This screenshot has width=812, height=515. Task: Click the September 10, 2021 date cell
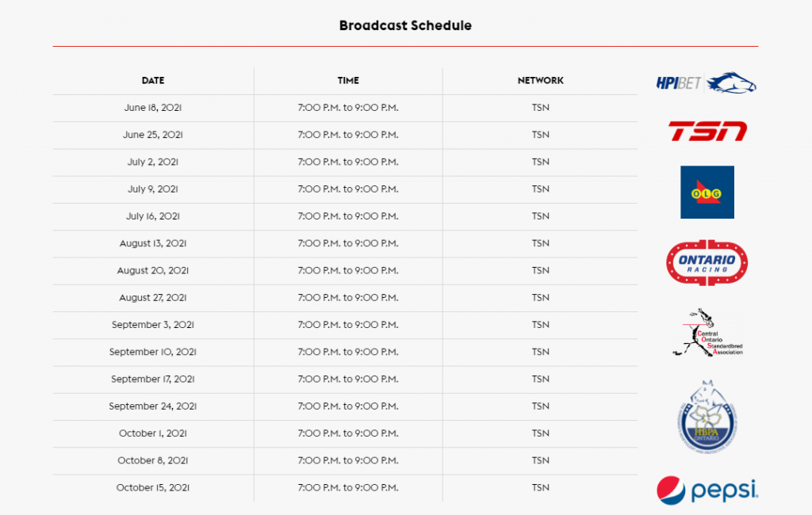(x=153, y=352)
